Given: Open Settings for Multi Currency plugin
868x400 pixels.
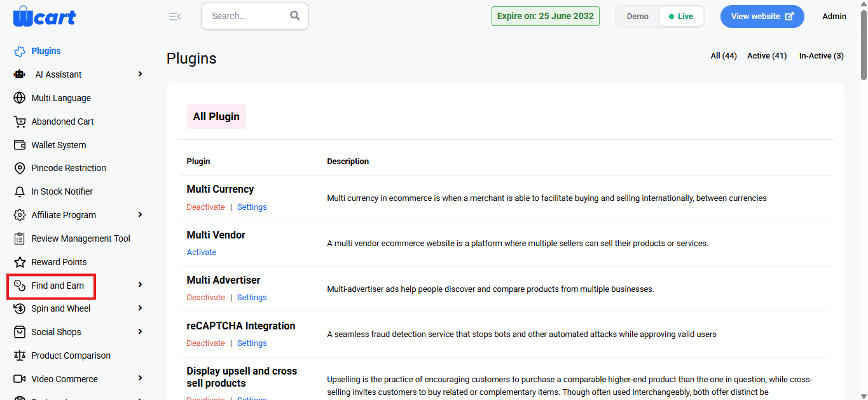Looking at the screenshot, I should point(252,207).
